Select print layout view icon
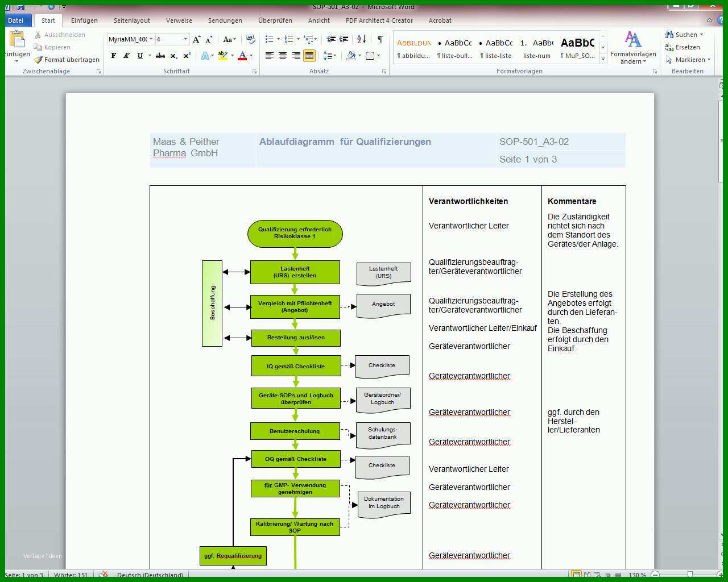 point(576,575)
